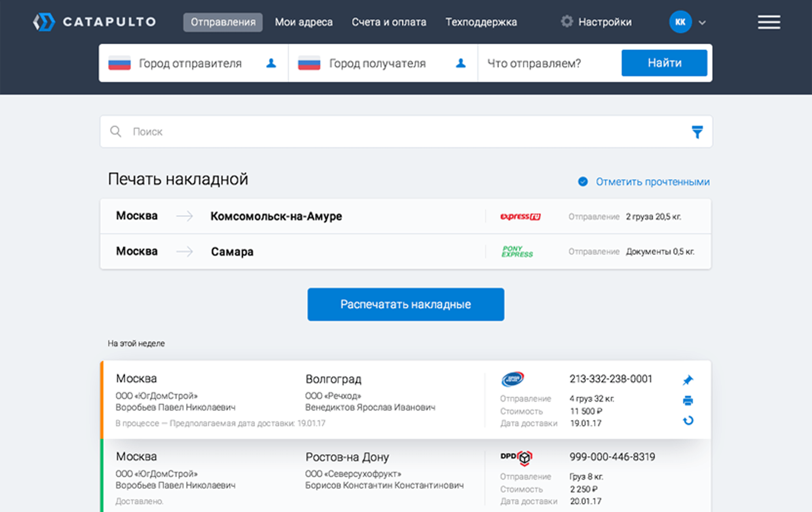Click the Catapulto logo icon

(44, 22)
